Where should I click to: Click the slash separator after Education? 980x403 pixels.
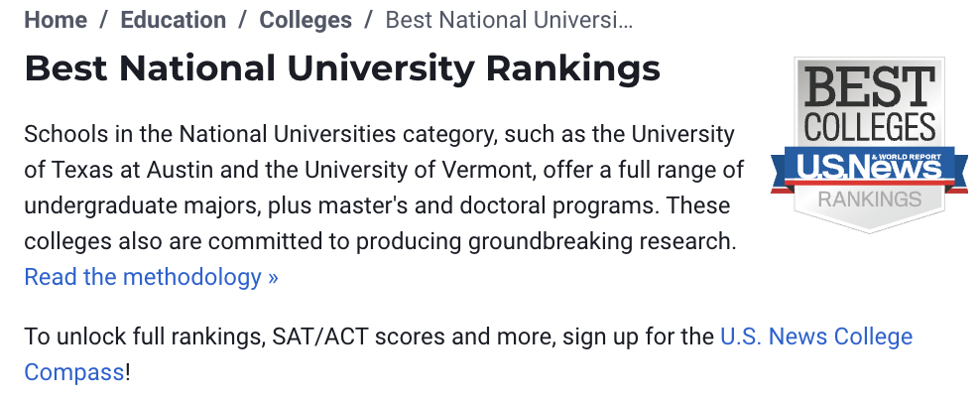(x=242, y=20)
